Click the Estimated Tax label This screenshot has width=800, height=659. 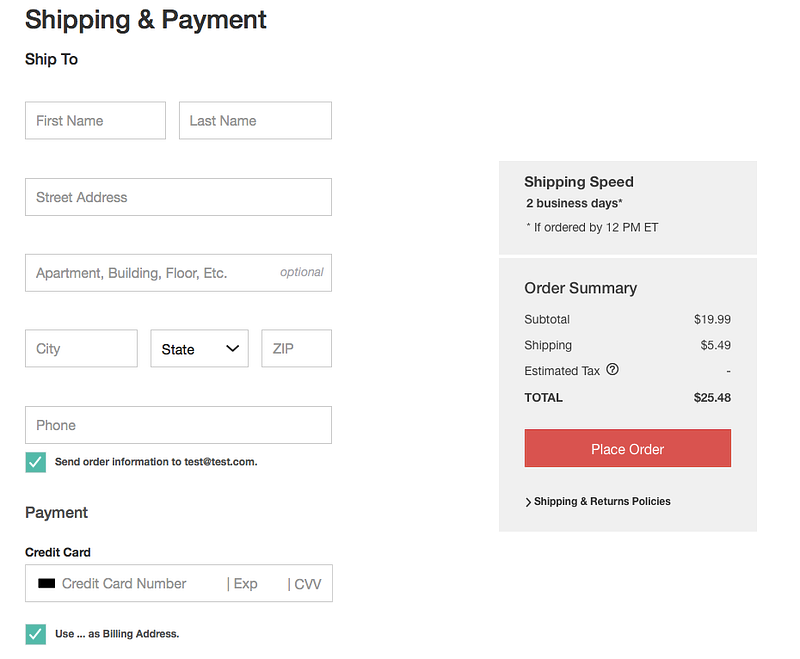point(562,371)
